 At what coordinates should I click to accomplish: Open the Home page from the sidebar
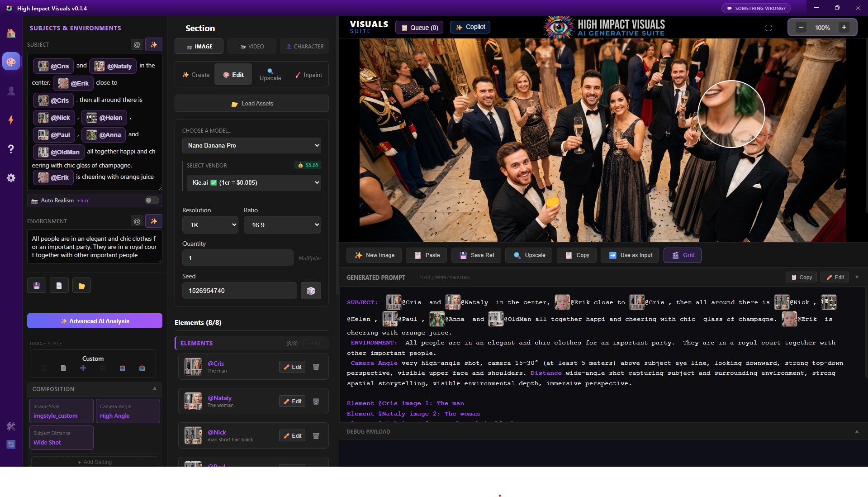(11, 33)
